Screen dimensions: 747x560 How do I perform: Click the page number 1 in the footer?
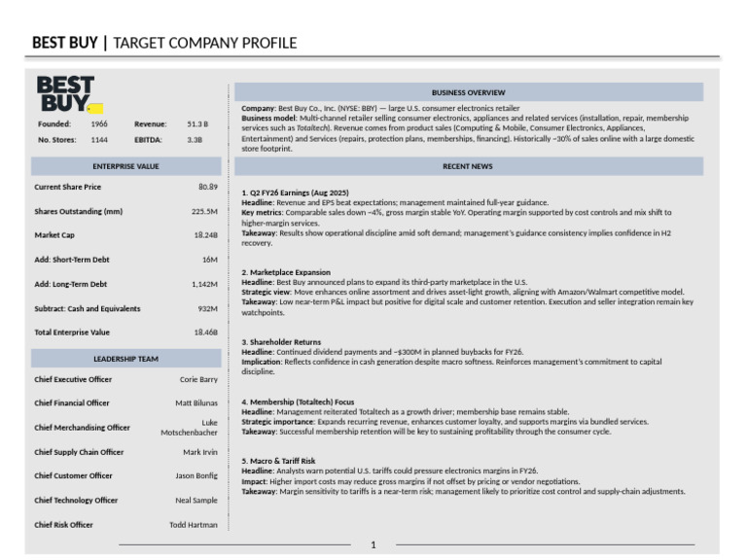pyautogui.click(x=373, y=544)
